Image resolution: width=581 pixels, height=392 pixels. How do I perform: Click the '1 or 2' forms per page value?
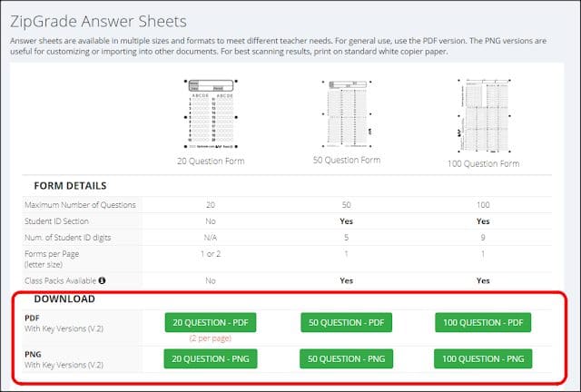coord(211,254)
